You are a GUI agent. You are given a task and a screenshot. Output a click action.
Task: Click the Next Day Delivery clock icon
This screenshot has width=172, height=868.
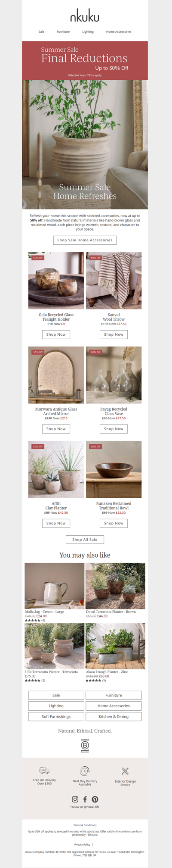[x=85, y=771]
